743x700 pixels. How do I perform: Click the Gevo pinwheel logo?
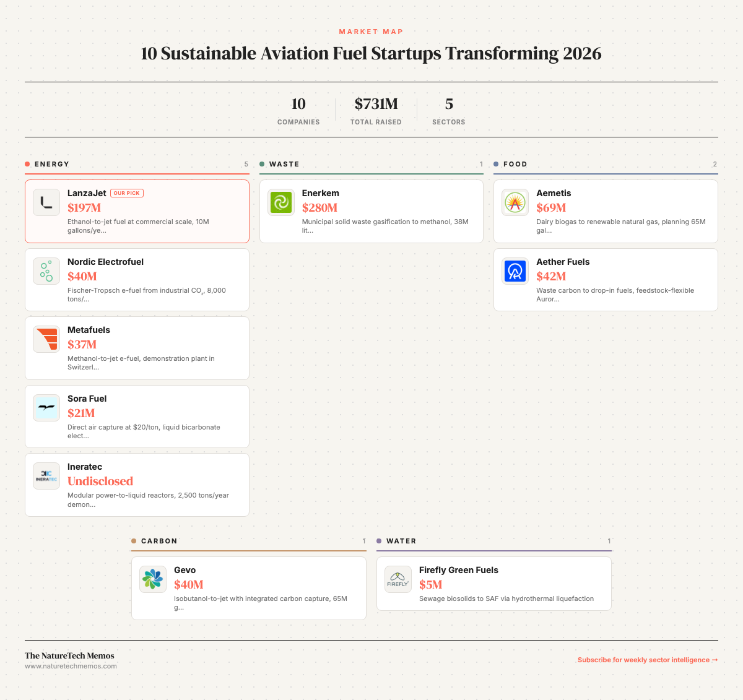tap(153, 579)
